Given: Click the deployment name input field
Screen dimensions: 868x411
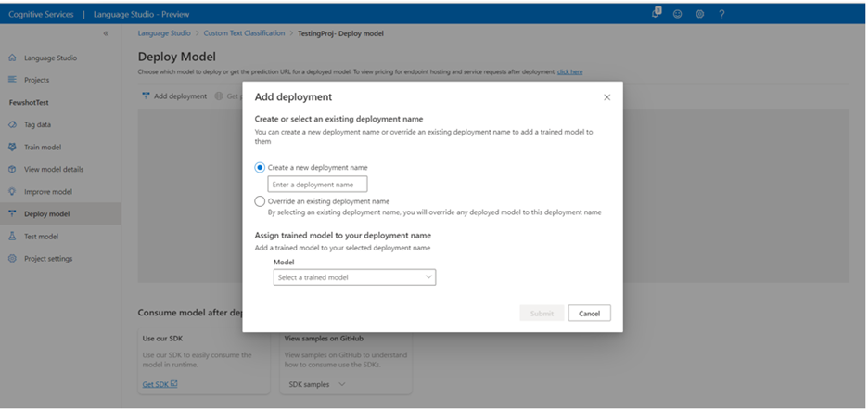Looking at the screenshot, I should [317, 184].
